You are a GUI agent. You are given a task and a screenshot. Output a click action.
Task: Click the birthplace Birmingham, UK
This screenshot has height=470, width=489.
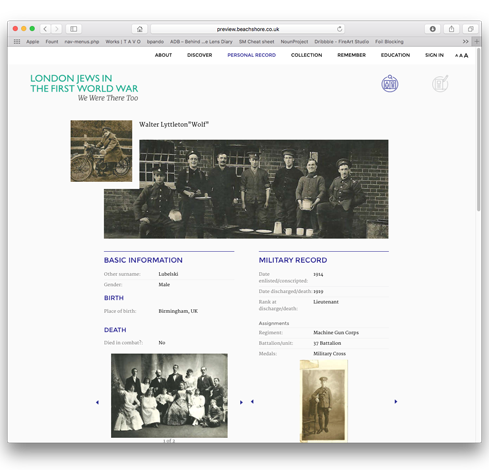pyautogui.click(x=178, y=311)
